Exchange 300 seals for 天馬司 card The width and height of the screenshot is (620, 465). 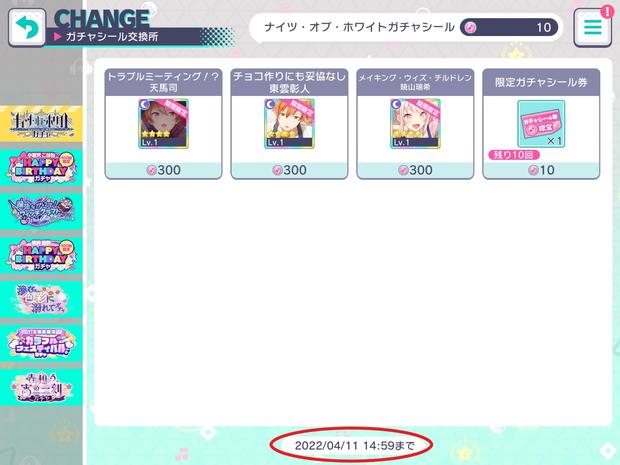[163, 170]
